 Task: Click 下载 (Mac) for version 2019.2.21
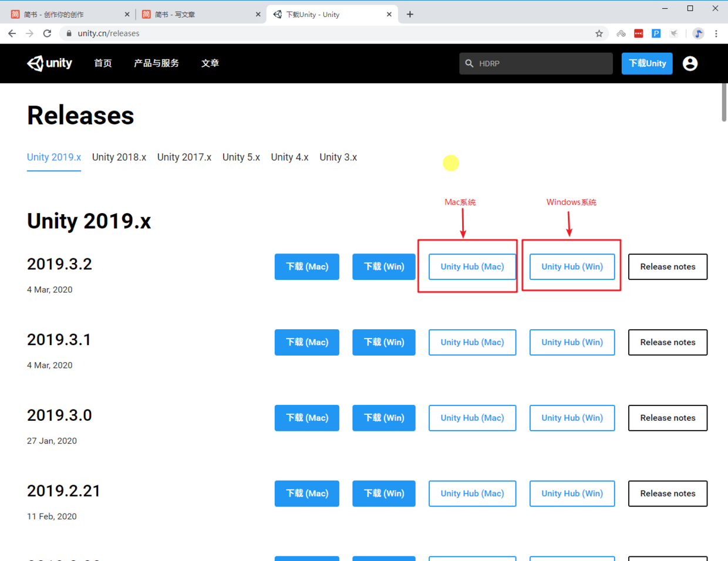pos(307,494)
